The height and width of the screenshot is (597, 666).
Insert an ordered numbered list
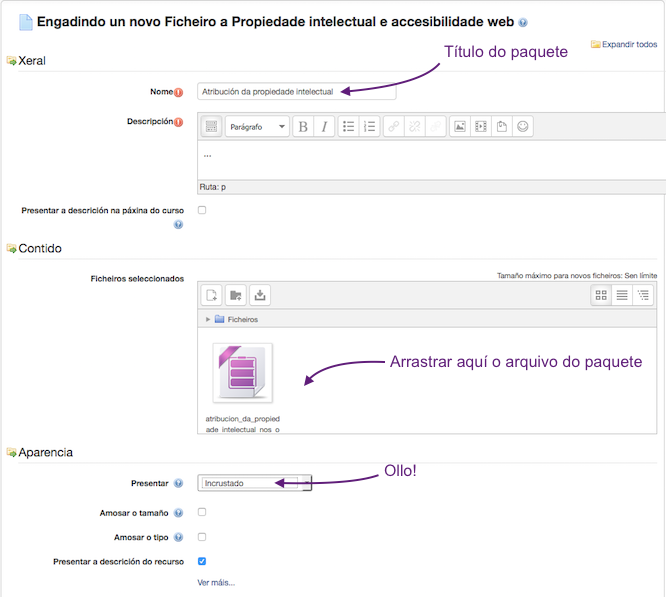(x=370, y=127)
